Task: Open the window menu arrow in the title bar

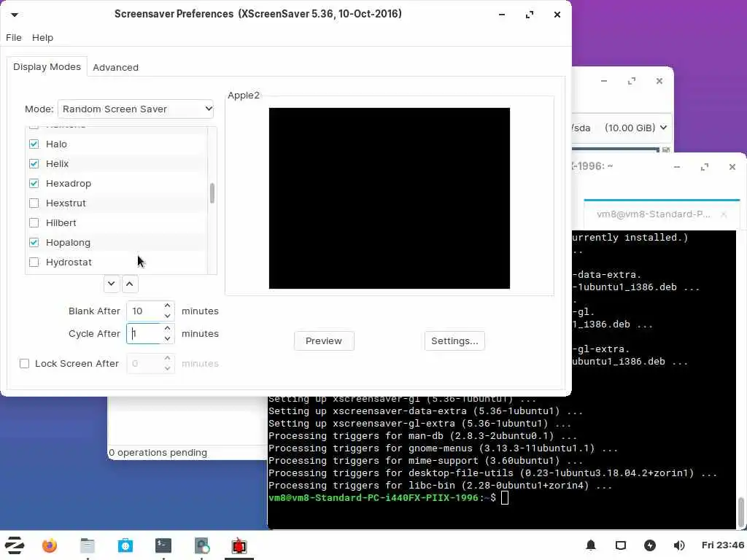Action: pyautogui.click(x=15, y=15)
